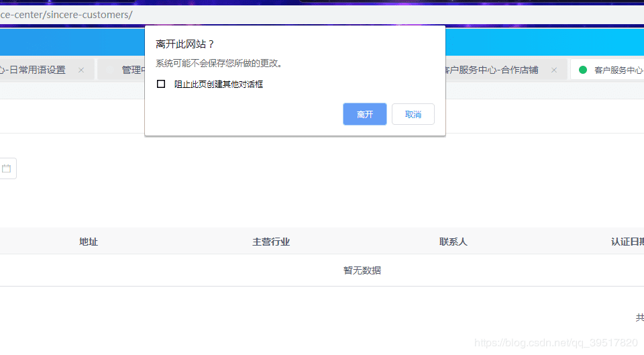Confirm leaving with the 离开 button
This screenshot has width=644, height=355.
click(x=365, y=114)
